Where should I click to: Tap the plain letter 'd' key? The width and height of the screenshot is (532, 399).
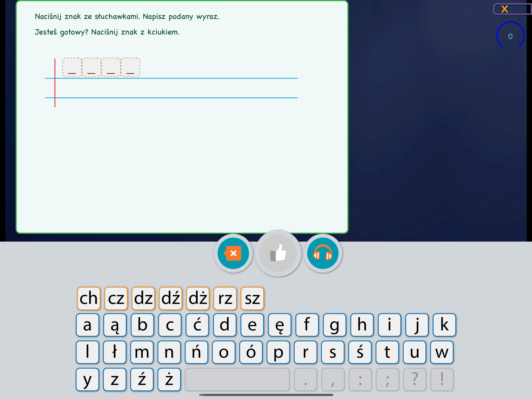click(225, 325)
